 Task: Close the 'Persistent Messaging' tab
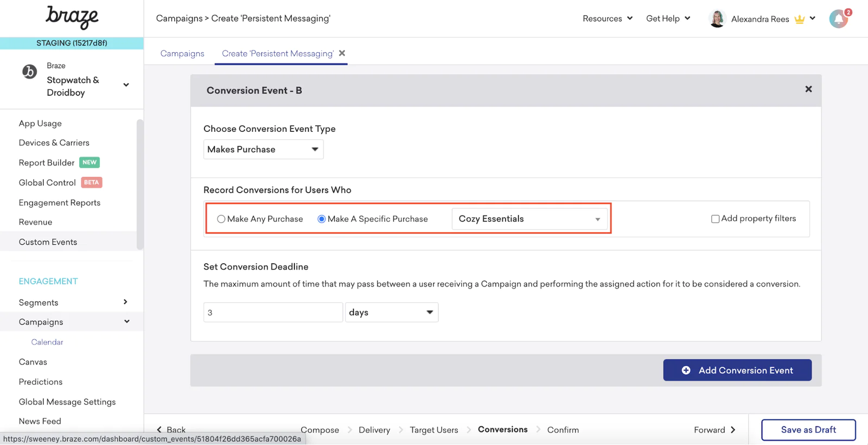(342, 53)
